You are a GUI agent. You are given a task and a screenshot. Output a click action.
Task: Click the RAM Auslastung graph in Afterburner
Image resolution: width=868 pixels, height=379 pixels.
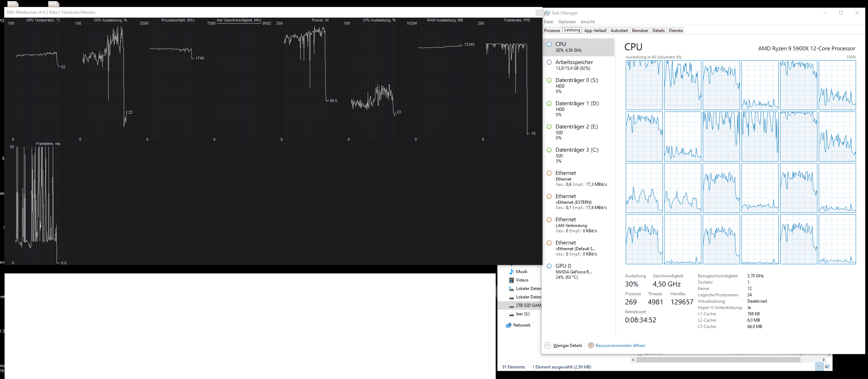(440, 81)
